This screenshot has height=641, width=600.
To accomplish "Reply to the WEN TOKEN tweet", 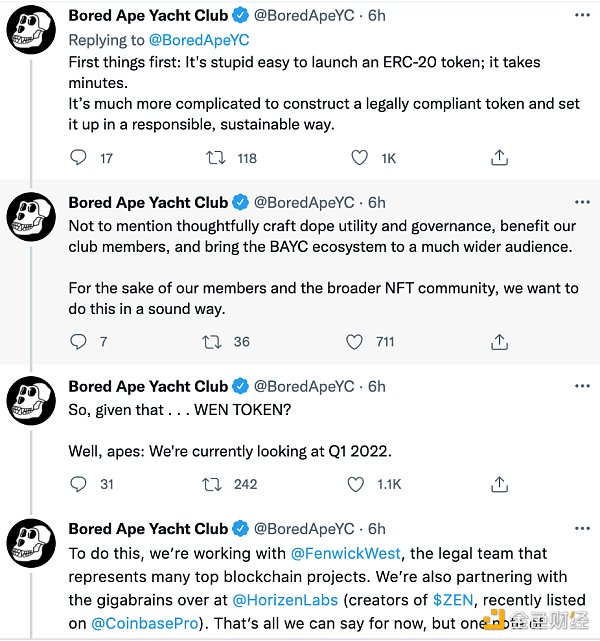I will (80, 484).
